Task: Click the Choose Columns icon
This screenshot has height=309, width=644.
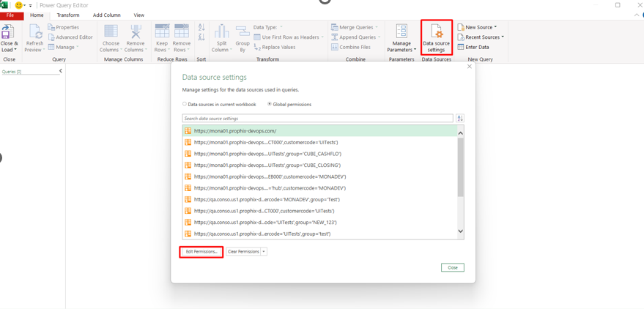Action: coord(111,31)
